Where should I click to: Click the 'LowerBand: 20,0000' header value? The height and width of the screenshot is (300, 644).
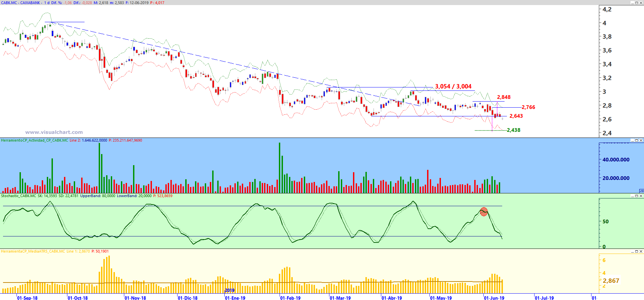[x=134, y=196]
